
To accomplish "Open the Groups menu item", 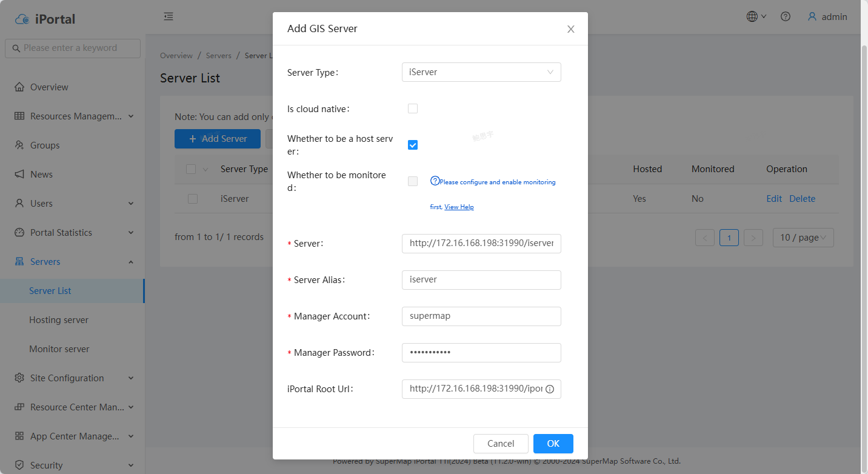I will click(72, 145).
